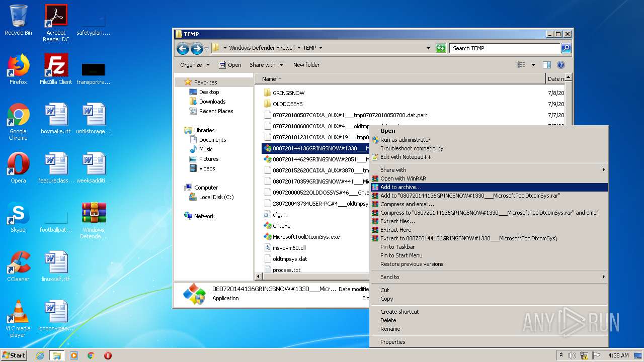Image resolution: width=644 pixels, height=362 pixels.
Task: Click the Open toolbar button
Action: click(x=230, y=65)
